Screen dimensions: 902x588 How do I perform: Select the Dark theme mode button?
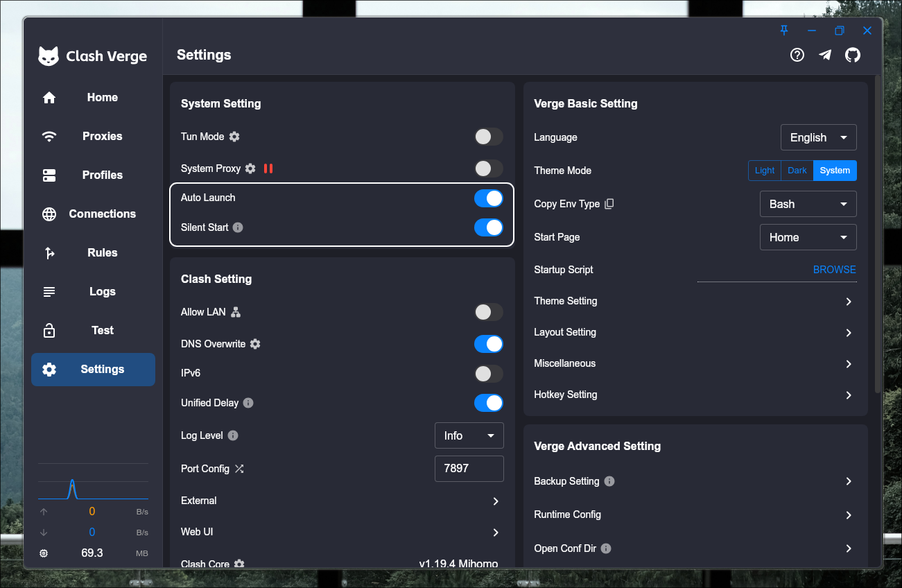tap(797, 171)
